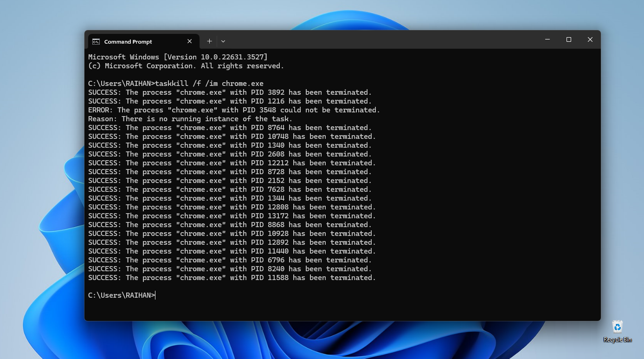This screenshot has height=359, width=644.
Task: Click the line for PID 8868
Action: point(230,225)
